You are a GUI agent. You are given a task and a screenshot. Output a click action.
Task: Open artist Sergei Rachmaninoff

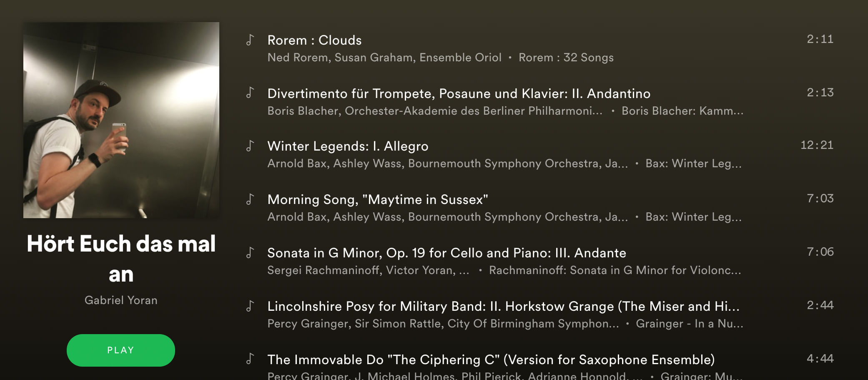[x=323, y=270]
